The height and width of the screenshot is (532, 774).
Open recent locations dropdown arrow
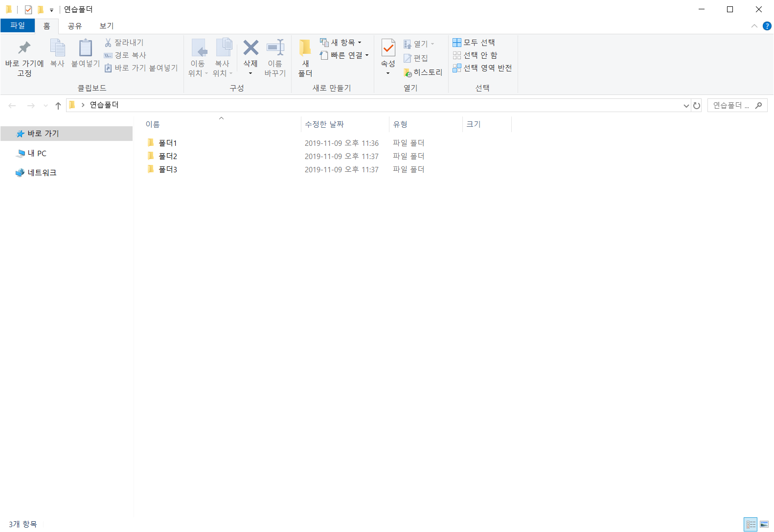(46, 105)
